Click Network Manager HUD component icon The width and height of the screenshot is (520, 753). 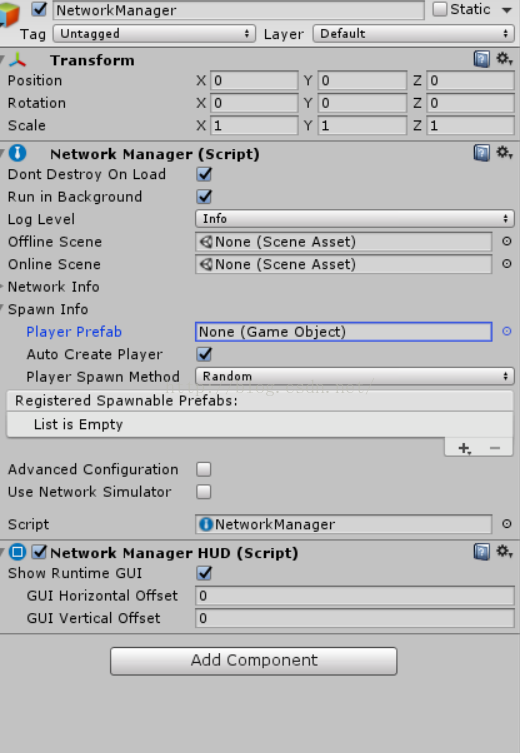tap(18, 552)
